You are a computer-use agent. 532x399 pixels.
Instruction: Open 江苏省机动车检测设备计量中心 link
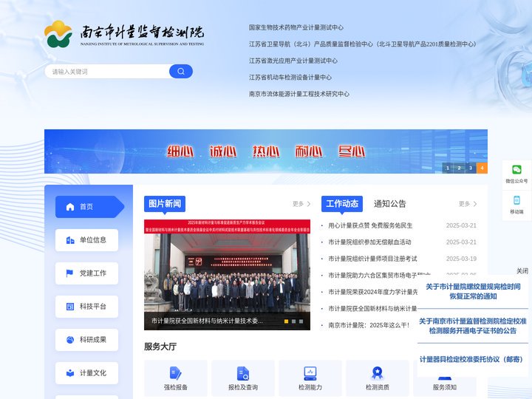pyautogui.click(x=290, y=78)
